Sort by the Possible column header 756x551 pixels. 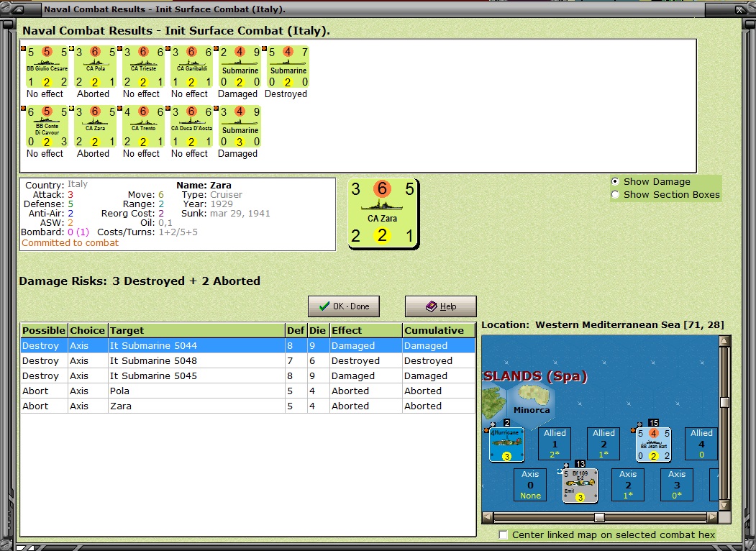coord(44,330)
